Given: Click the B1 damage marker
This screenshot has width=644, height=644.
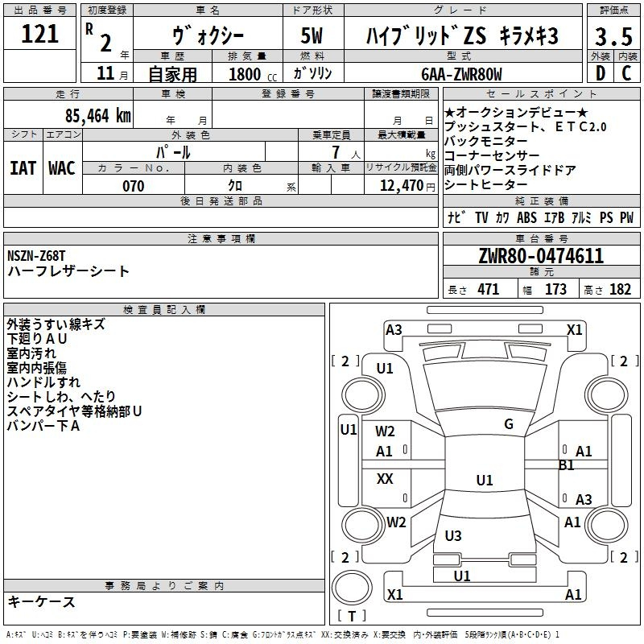Looking at the screenshot, I should [566, 464].
